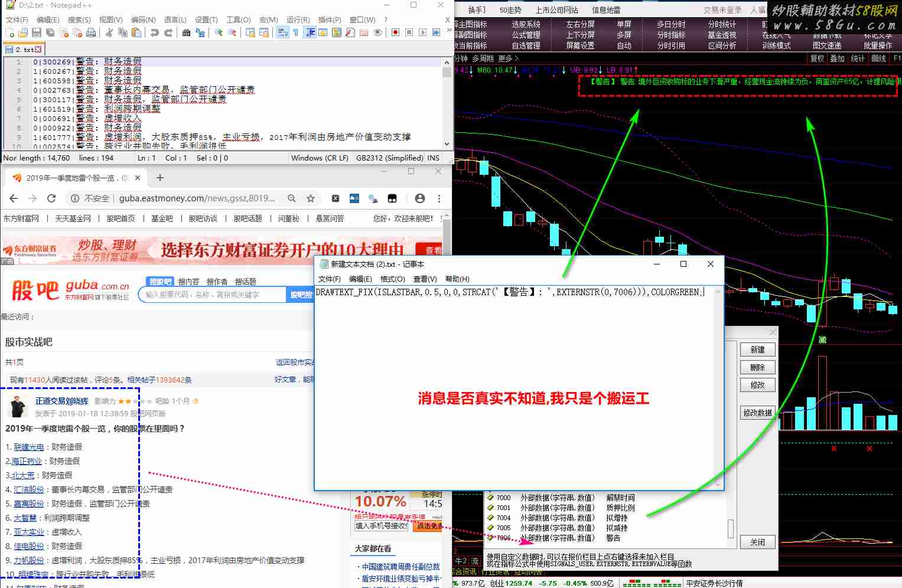Image resolution: width=902 pixels, height=588 pixels.
Task: Click the Redo arrow in Notepad++ toolbar
Action: pos(168,32)
